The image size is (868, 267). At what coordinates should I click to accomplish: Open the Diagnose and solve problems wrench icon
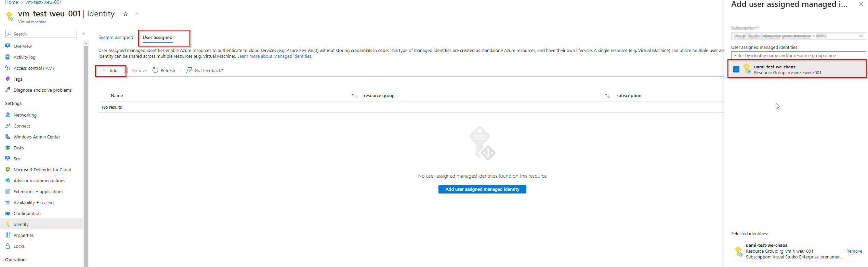click(x=8, y=90)
